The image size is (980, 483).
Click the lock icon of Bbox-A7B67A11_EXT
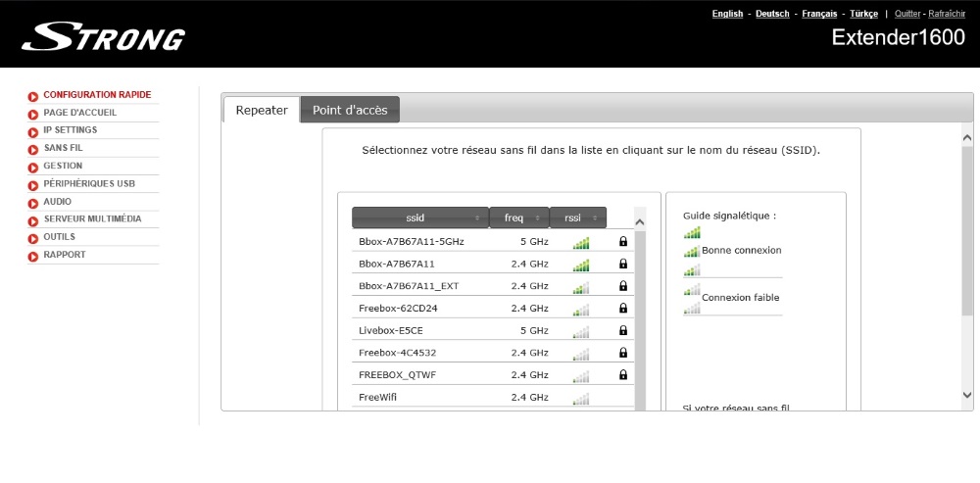(622, 285)
